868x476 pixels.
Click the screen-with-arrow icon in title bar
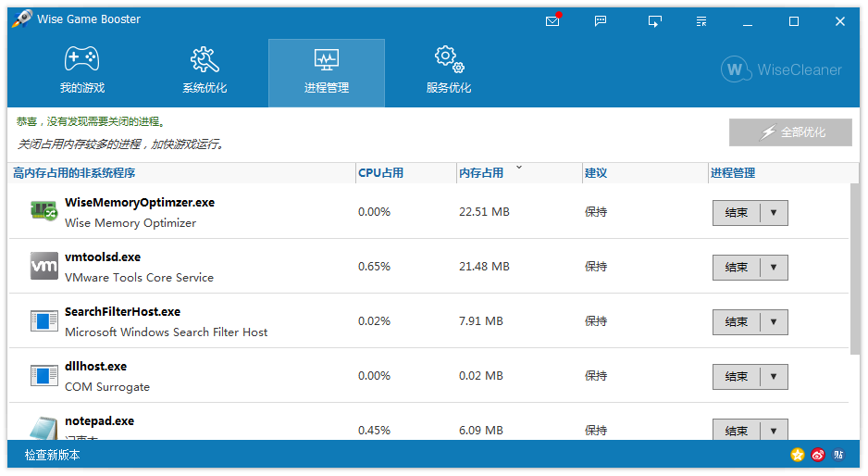tap(655, 21)
